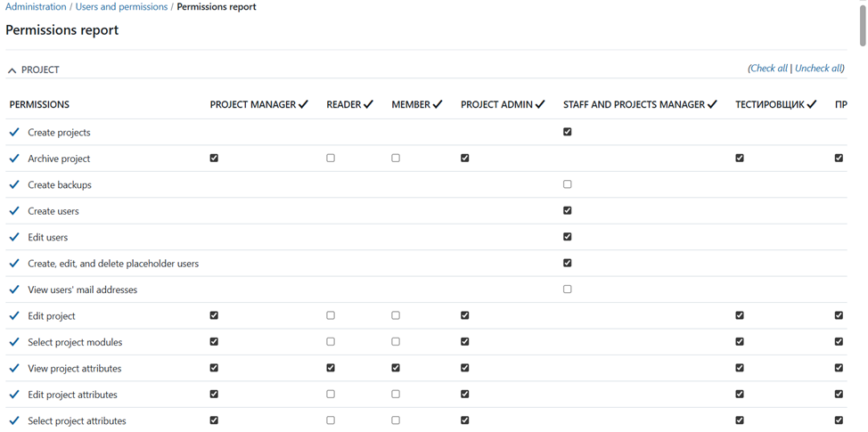This screenshot has width=868, height=432.
Task: Click checkmark icon beside Project Admin header
Action: (540, 104)
